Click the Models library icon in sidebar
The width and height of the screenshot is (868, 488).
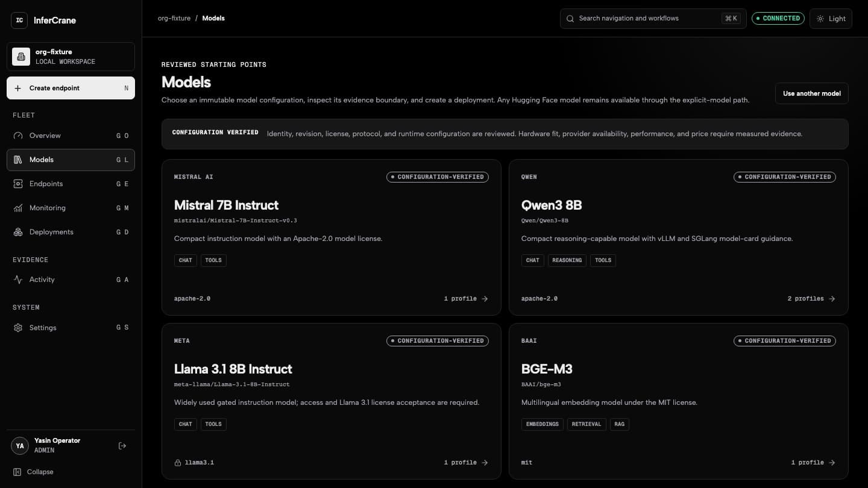[18, 160]
